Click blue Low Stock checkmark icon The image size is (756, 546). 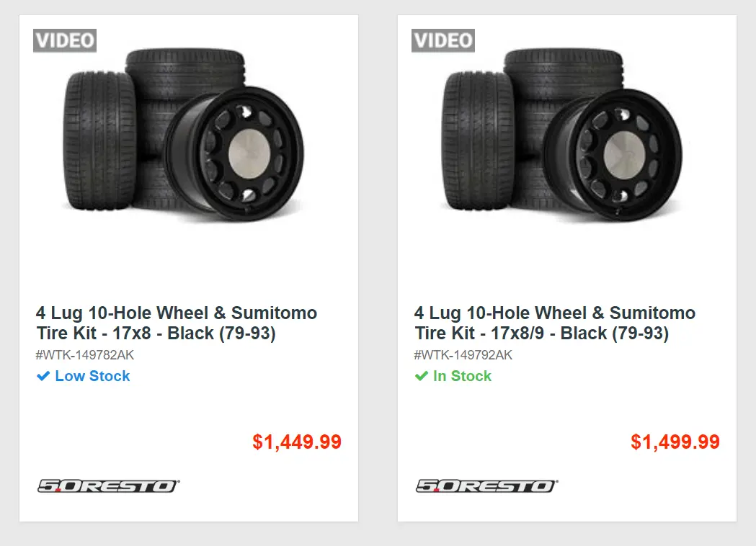[43, 376]
